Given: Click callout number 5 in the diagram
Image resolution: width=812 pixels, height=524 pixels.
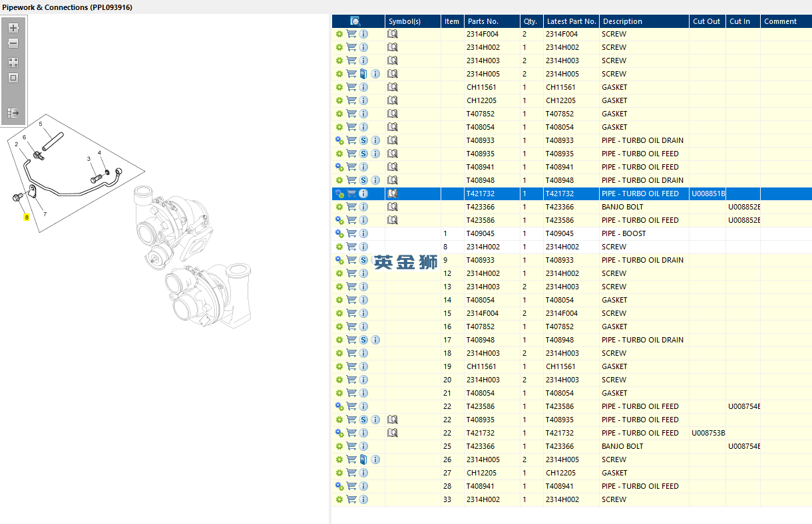Looking at the screenshot, I should 40,124.
